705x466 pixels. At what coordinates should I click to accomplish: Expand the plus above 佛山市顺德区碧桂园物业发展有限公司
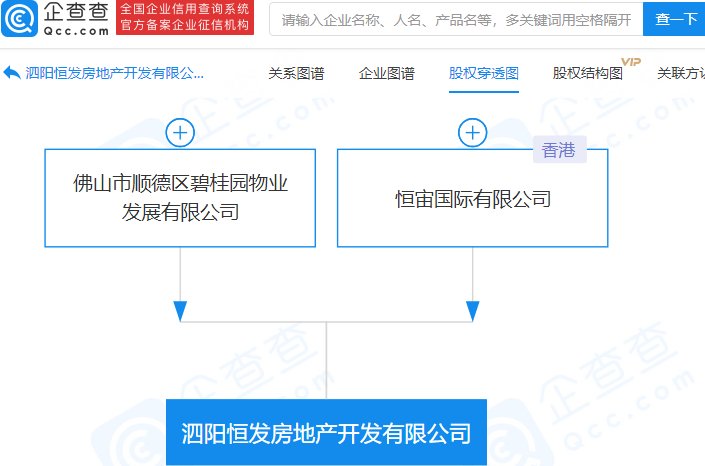[180, 133]
